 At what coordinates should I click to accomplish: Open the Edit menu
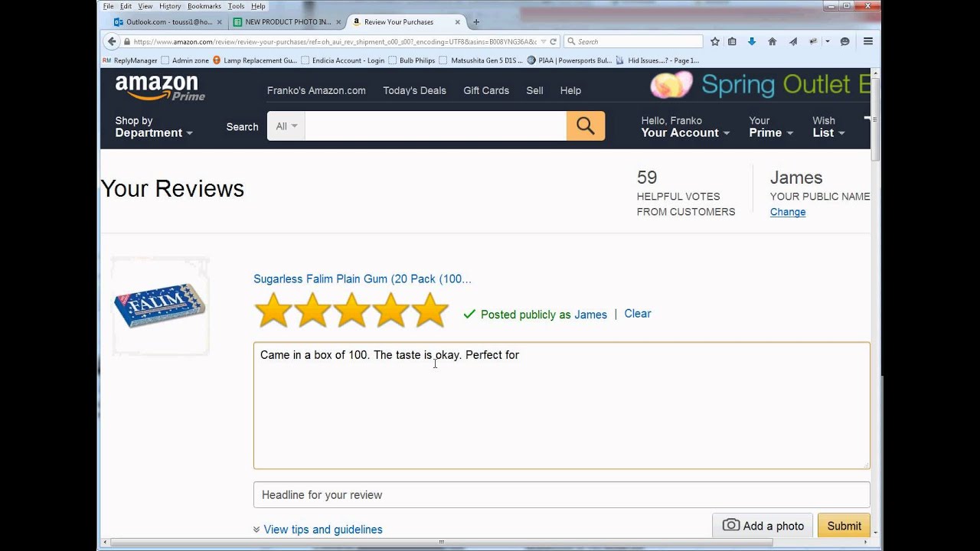[x=126, y=6]
